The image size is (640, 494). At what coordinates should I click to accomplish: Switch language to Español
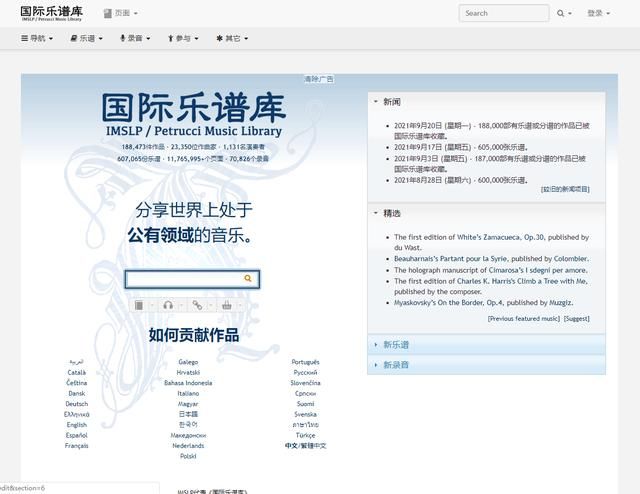(77, 436)
